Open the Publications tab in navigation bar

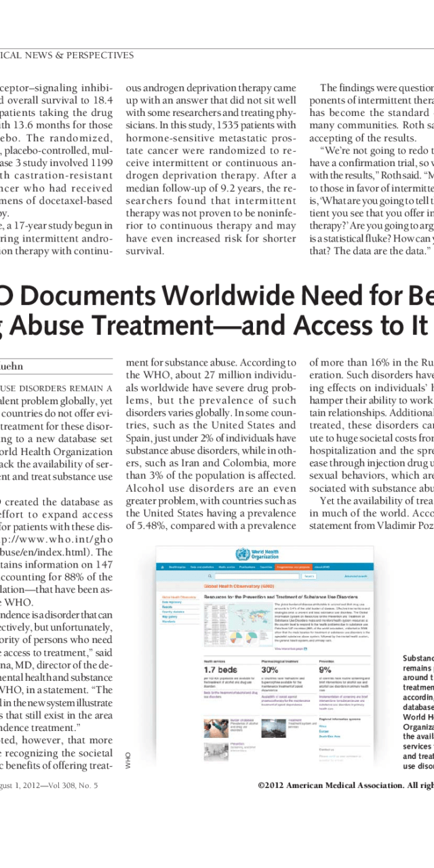point(247,566)
